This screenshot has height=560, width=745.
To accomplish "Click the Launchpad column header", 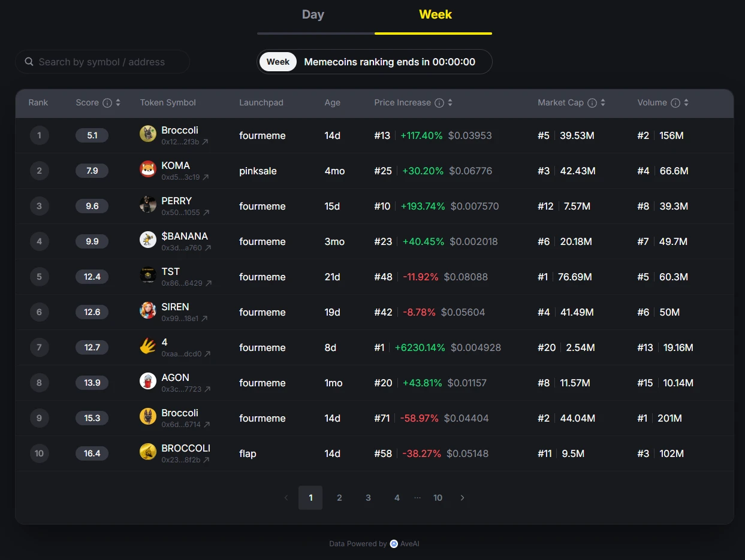I will tap(261, 102).
